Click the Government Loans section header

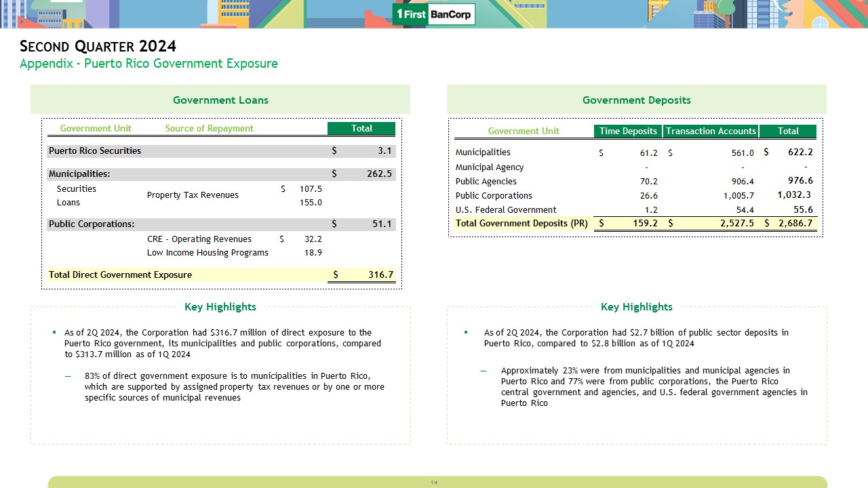pyautogui.click(x=220, y=100)
